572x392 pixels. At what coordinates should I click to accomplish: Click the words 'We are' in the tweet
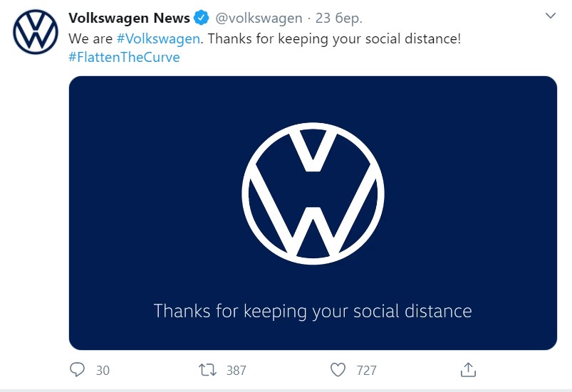(90, 38)
